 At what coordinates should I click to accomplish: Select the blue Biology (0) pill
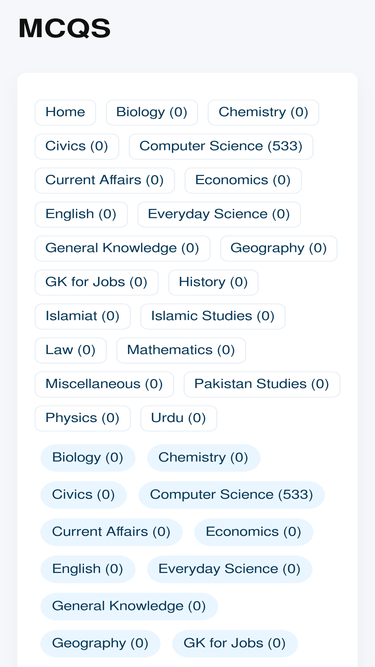(x=88, y=458)
